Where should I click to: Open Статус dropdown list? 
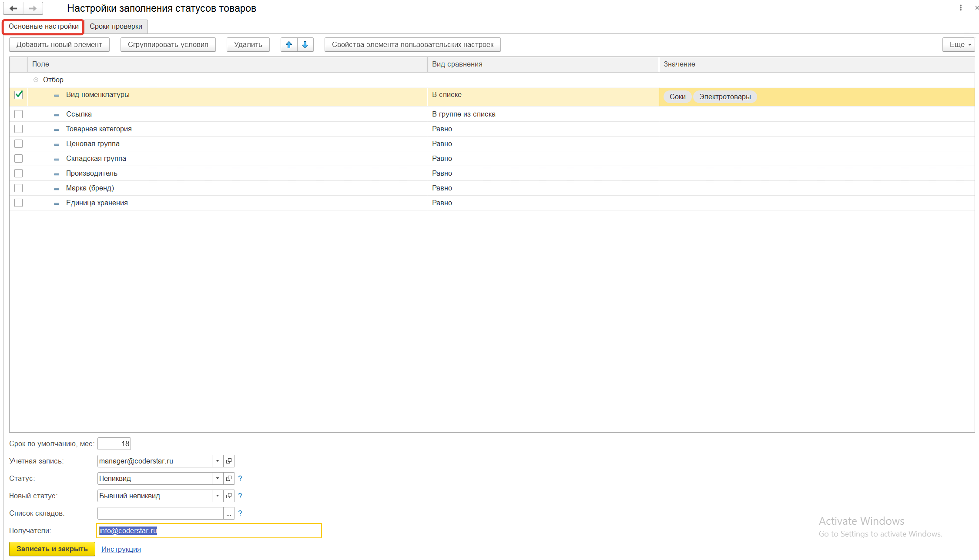point(218,478)
